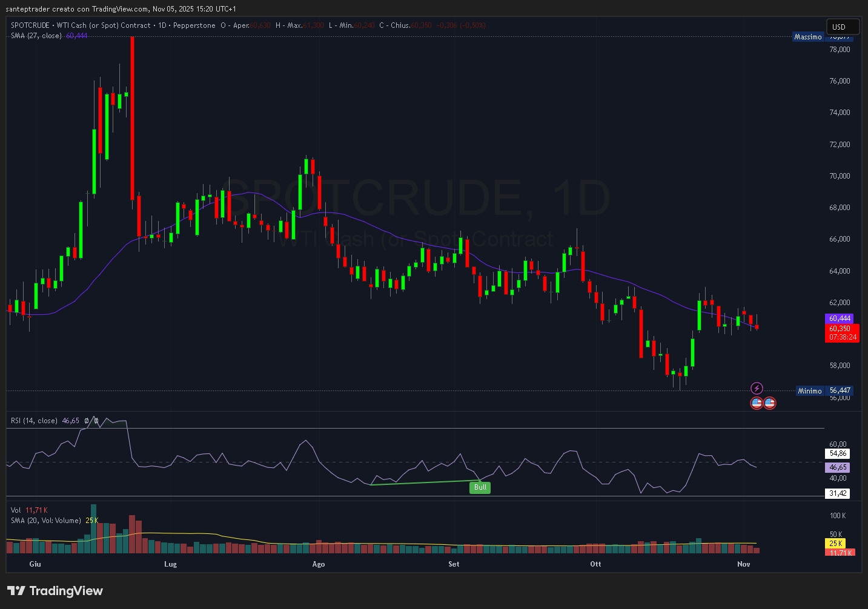Select the SMA (20, Vol: Volume) legend
The image size is (868, 609).
[46, 521]
